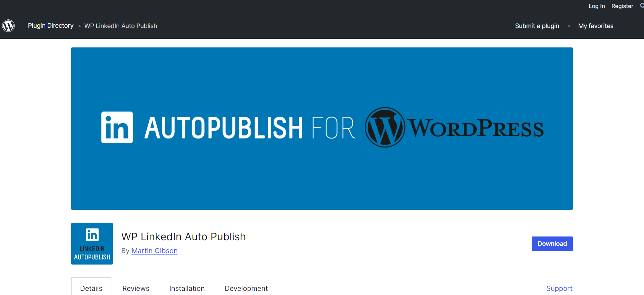Image resolution: width=644 pixels, height=295 pixels.
Task: Select the Details tab
Action: pos(91,288)
